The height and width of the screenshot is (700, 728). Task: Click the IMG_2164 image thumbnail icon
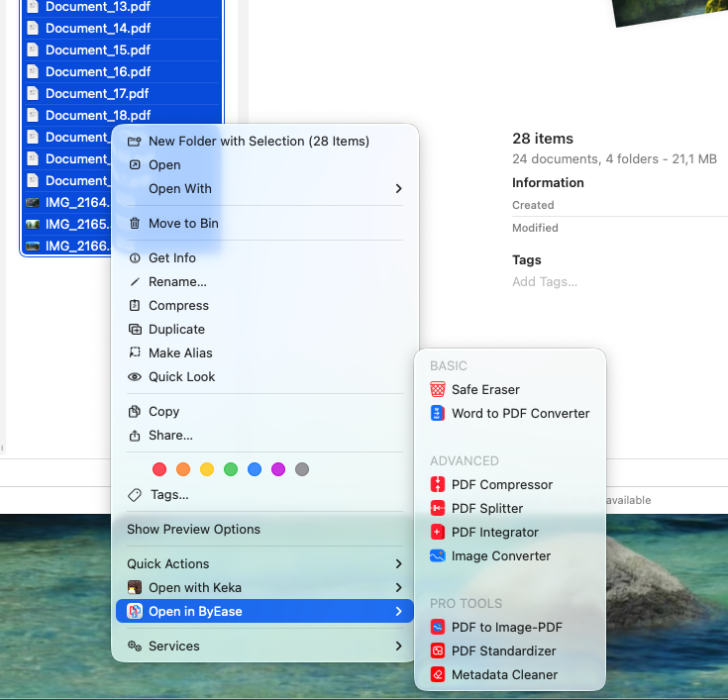(33, 202)
